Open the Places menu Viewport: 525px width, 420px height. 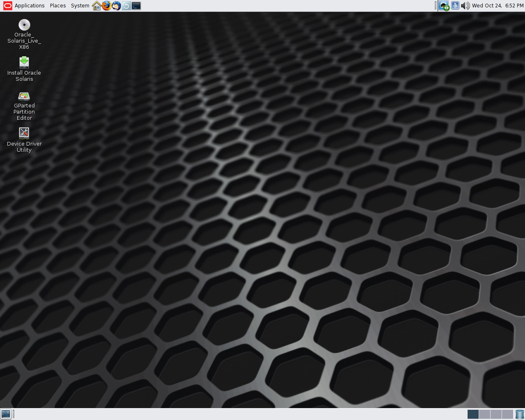click(58, 6)
